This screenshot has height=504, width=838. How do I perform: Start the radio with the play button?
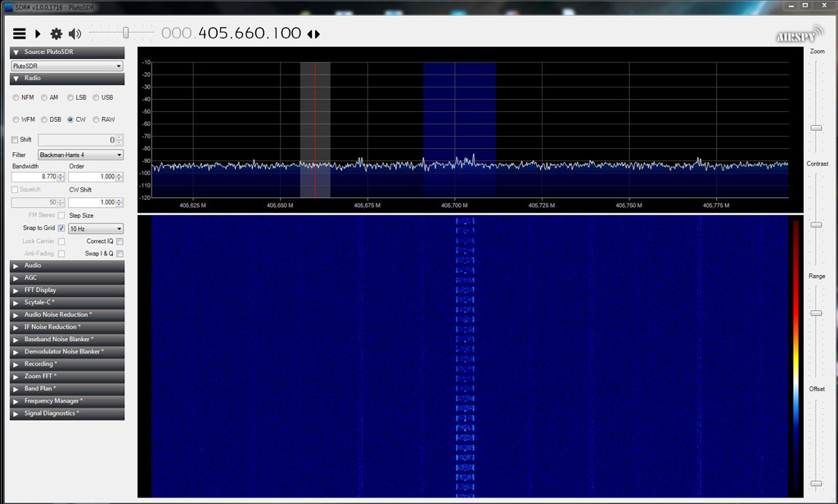[x=38, y=34]
